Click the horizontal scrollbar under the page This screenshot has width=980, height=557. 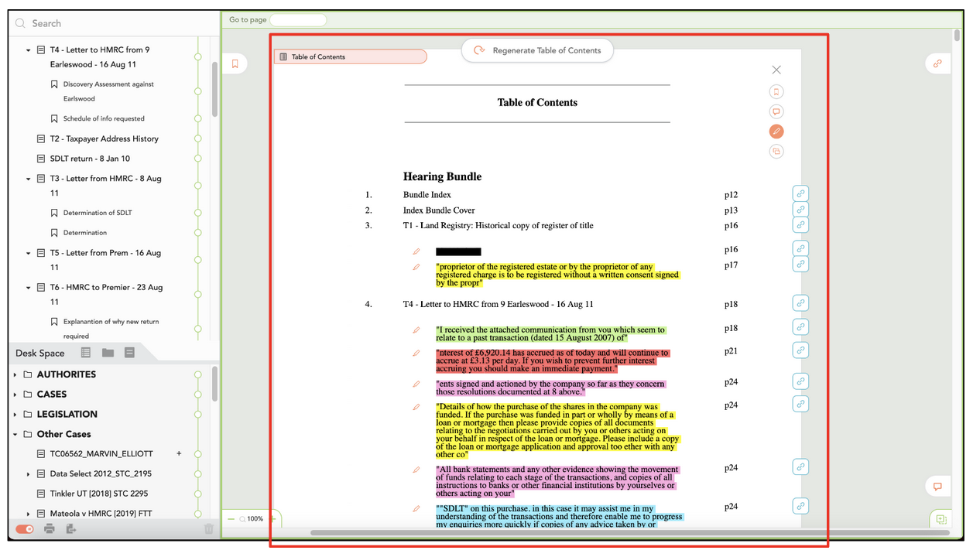pyautogui.click(x=629, y=532)
